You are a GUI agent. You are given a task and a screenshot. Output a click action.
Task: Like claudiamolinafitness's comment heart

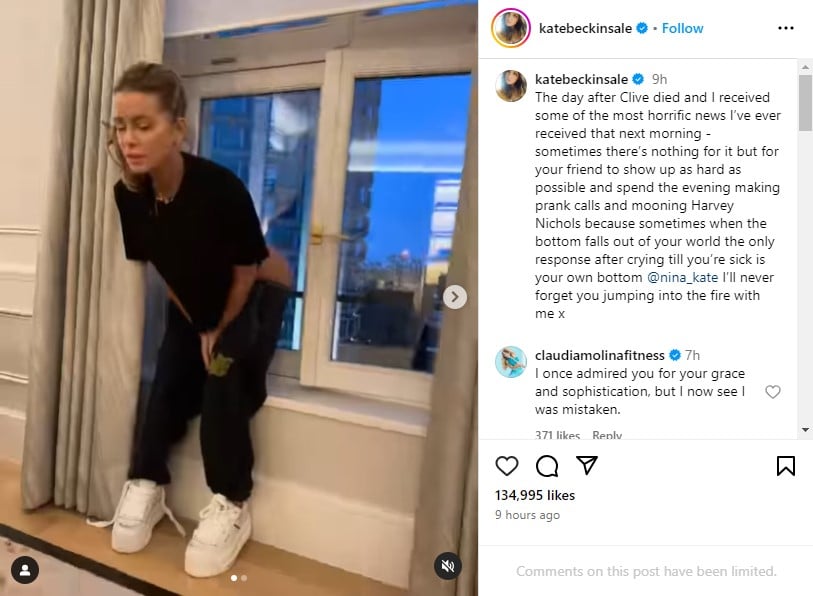click(773, 392)
